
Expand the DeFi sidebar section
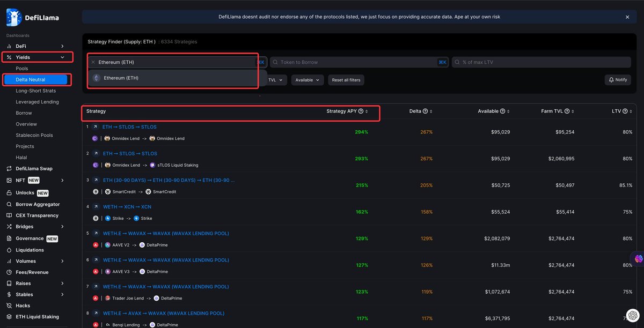(62, 46)
